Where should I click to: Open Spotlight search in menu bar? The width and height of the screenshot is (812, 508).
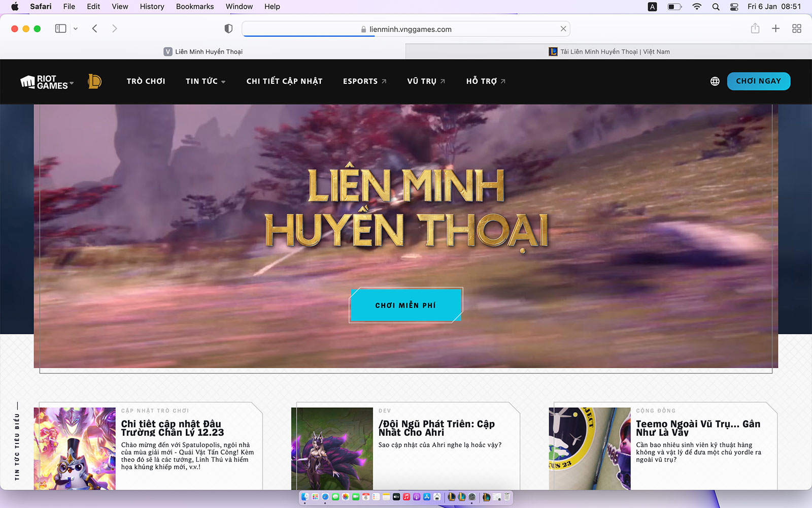[x=716, y=7]
